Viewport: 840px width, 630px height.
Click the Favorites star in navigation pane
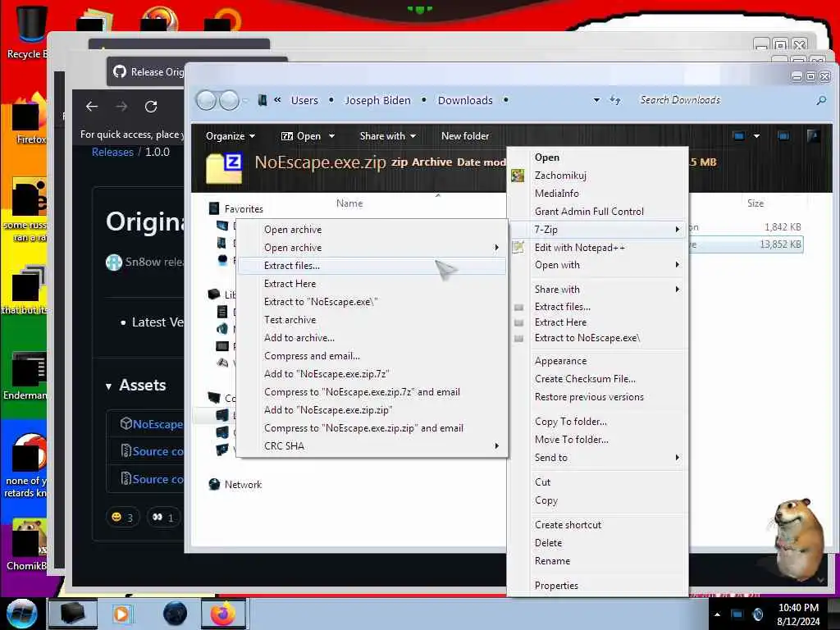tap(214, 208)
